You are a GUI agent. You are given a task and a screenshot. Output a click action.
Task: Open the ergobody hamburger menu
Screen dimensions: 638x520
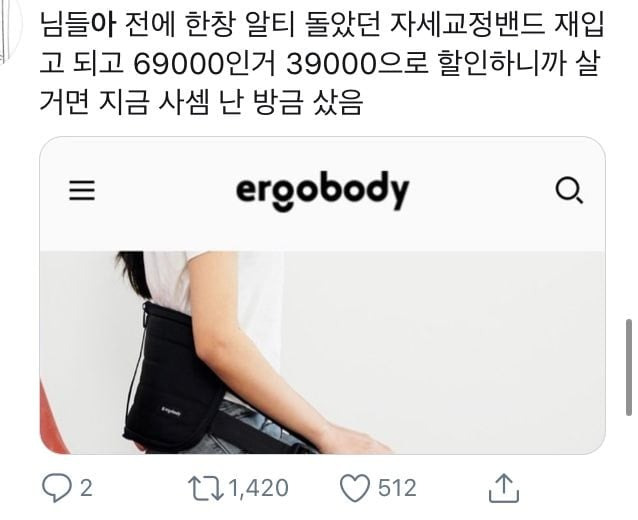pos(82,190)
